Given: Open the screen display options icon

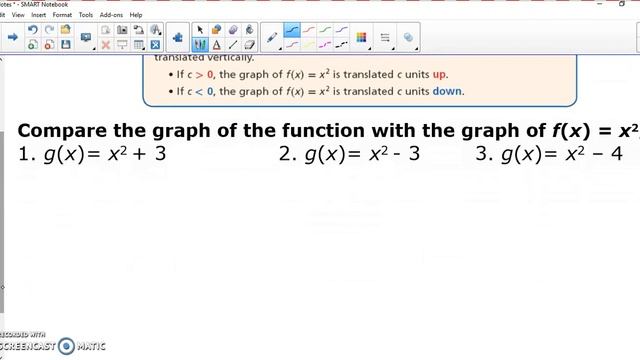Looking at the screenshot, I should (x=86, y=38).
